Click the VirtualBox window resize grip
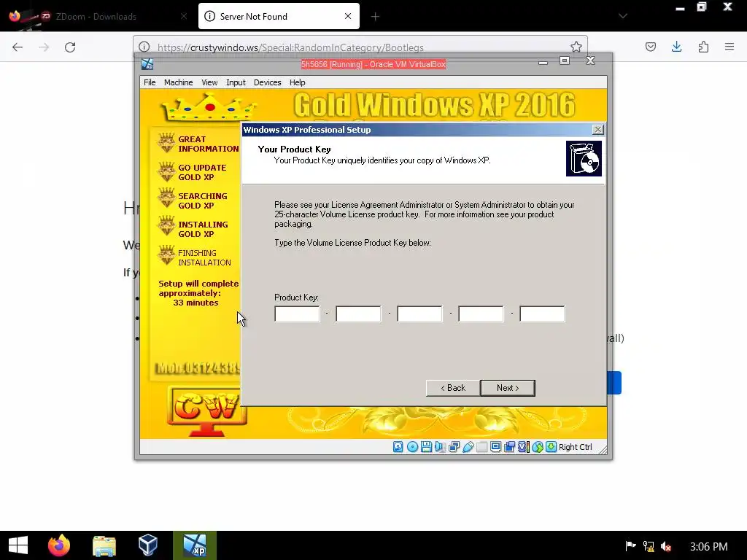747x560 pixels. tap(603, 450)
